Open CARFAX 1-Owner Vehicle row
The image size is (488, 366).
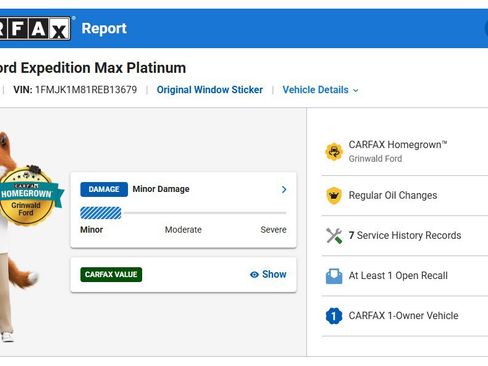click(405, 316)
